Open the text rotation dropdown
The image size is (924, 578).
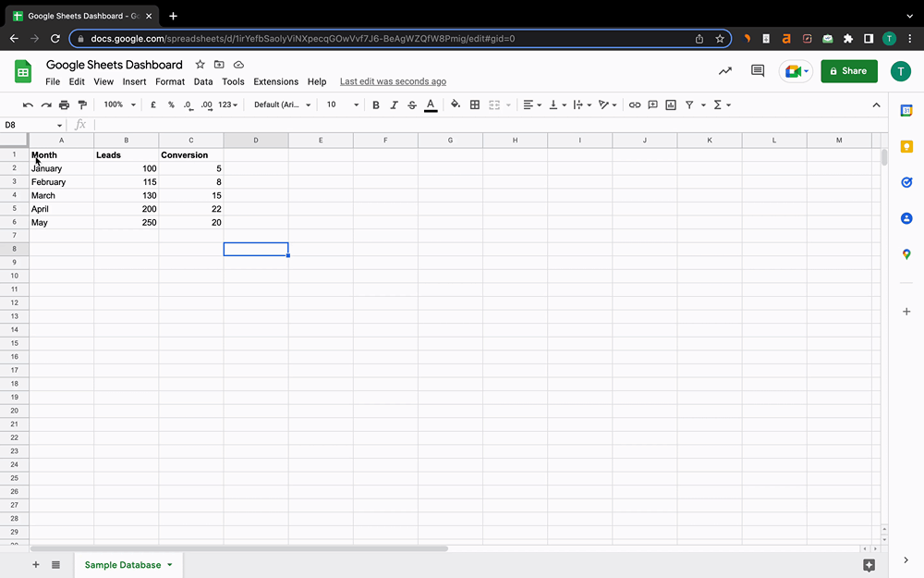(x=608, y=105)
